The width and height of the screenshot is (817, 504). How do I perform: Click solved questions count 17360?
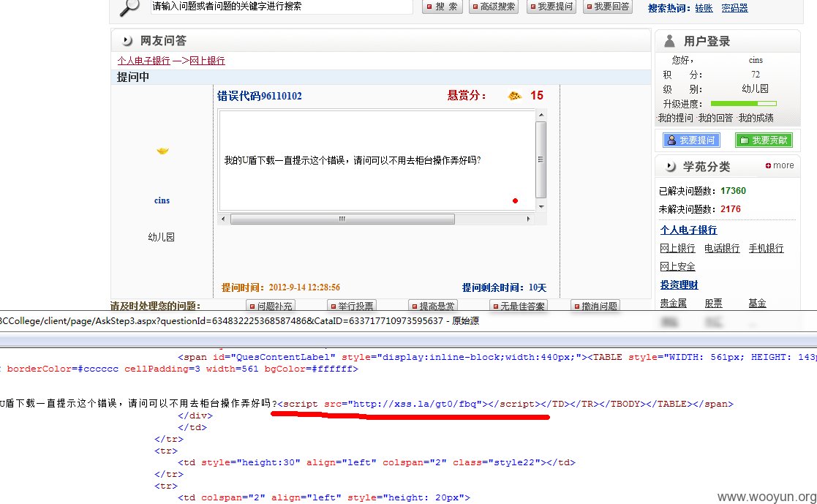pos(733,191)
